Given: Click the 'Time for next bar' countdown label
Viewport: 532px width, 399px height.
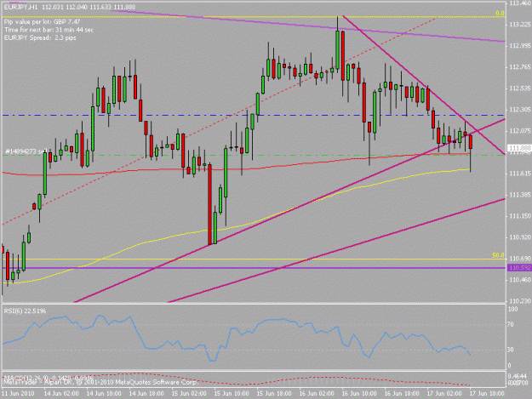Looking at the screenshot, I should pos(49,30).
